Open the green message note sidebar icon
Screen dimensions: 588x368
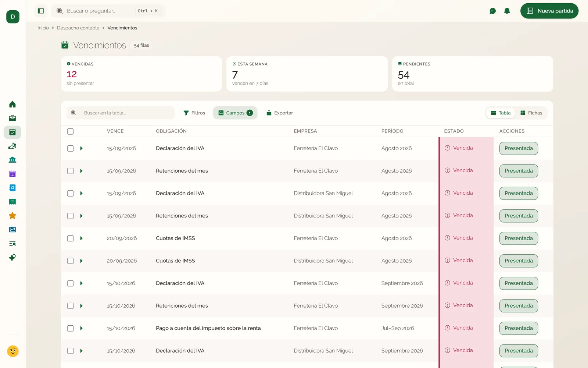[12, 202]
